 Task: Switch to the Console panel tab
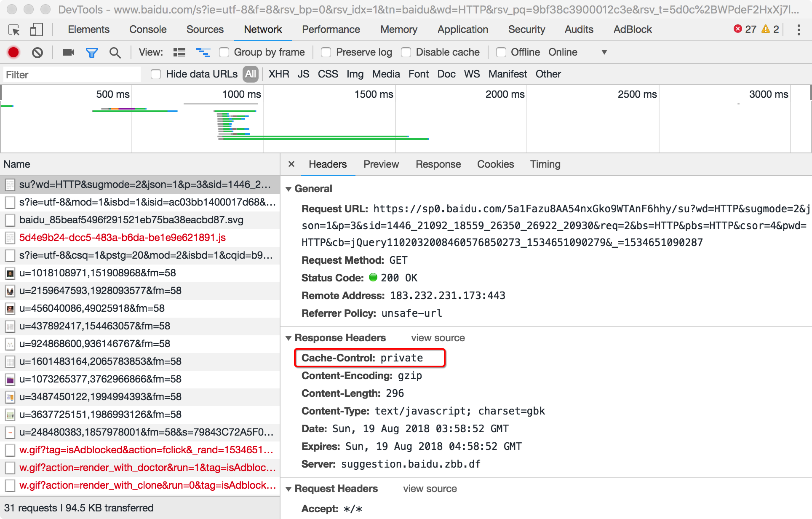tap(148, 29)
